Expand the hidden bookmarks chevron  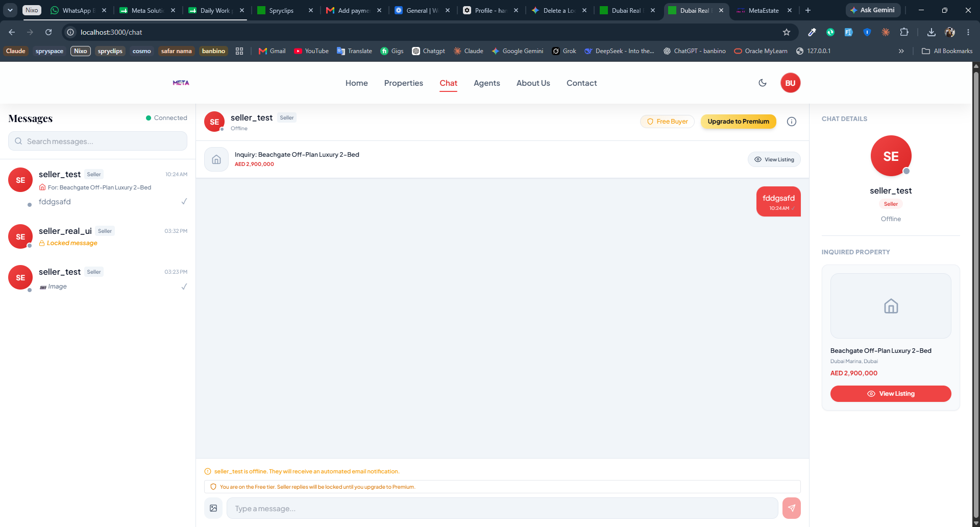901,51
